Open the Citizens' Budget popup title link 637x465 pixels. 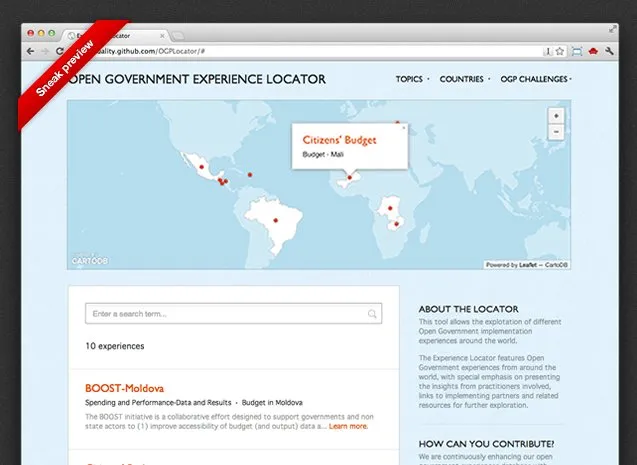339,140
